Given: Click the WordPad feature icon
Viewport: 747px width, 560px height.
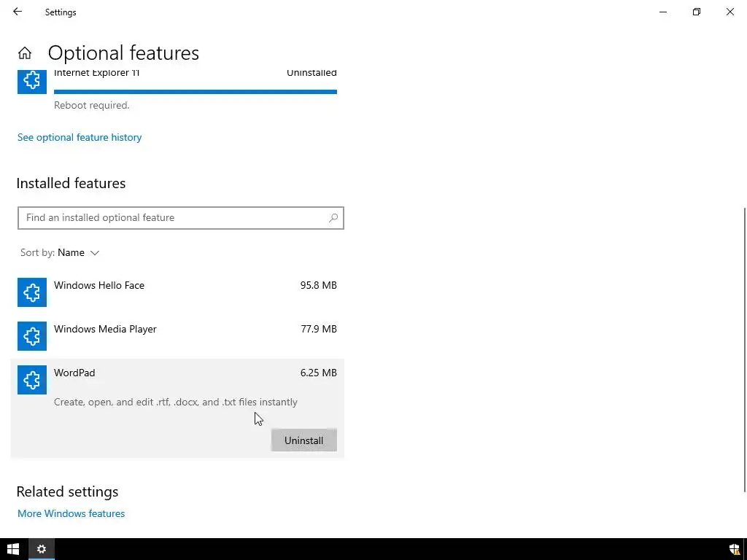Looking at the screenshot, I should 32,380.
